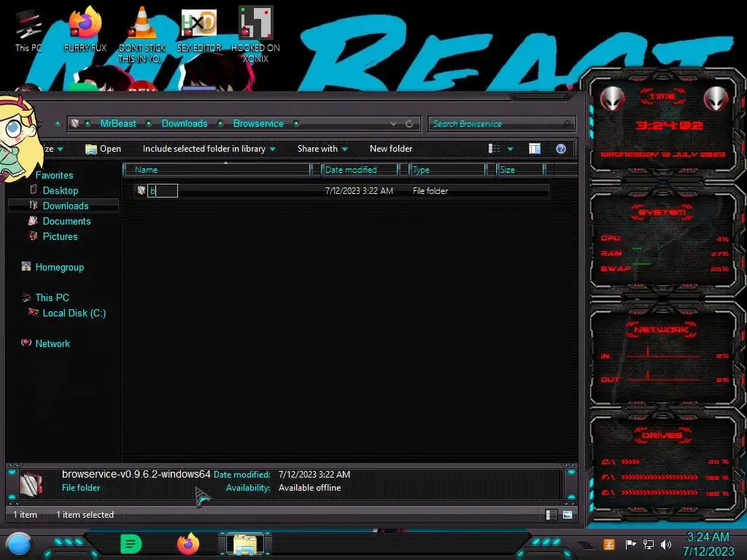Click the File Explorer taskbar button

click(x=245, y=544)
